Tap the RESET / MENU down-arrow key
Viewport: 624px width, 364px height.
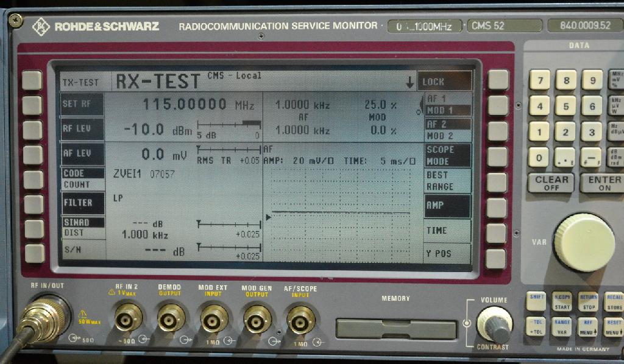(613, 328)
